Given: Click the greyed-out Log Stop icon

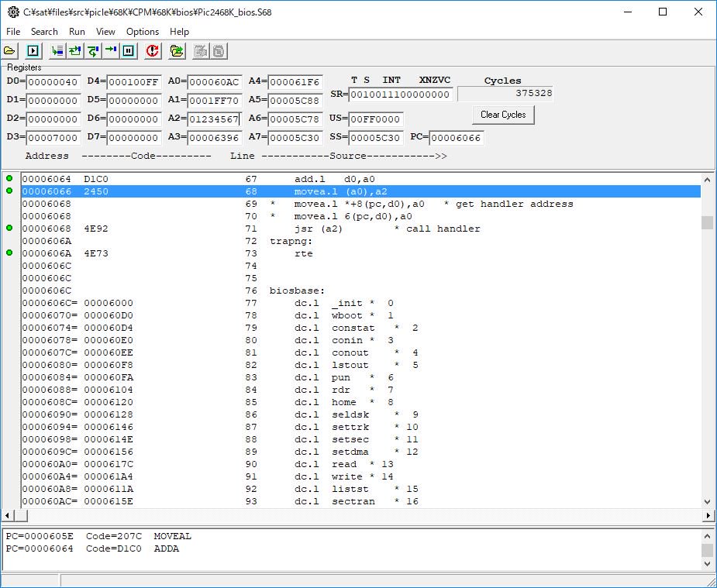Looking at the screenshot, I should coord(219,50).
